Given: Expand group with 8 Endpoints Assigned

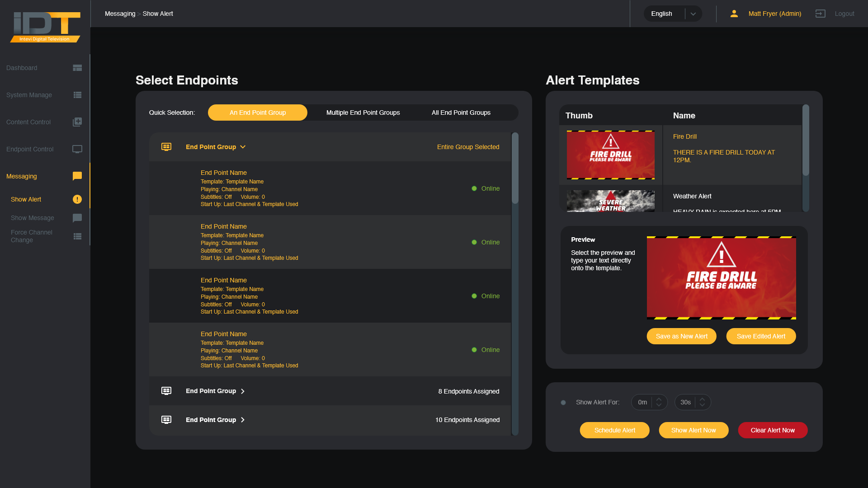Looking at the screenshot, I should pyautogui.click(x=243, y=391).
